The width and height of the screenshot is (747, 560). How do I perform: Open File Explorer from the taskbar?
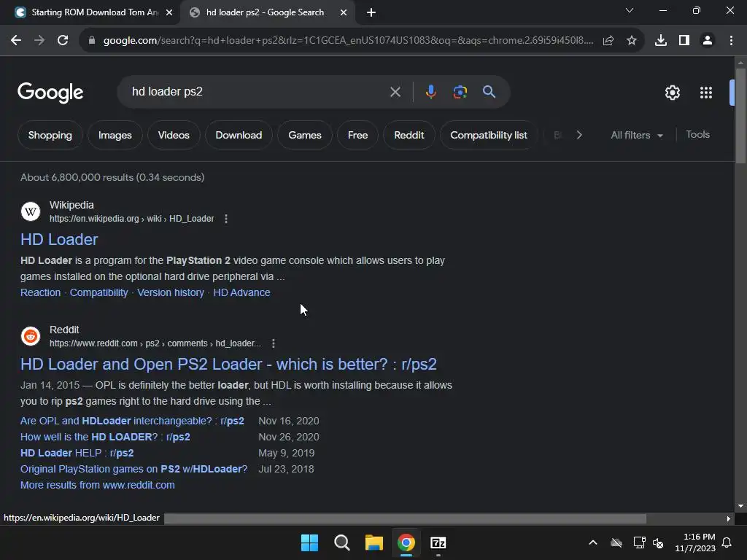(x=374, y=542)
